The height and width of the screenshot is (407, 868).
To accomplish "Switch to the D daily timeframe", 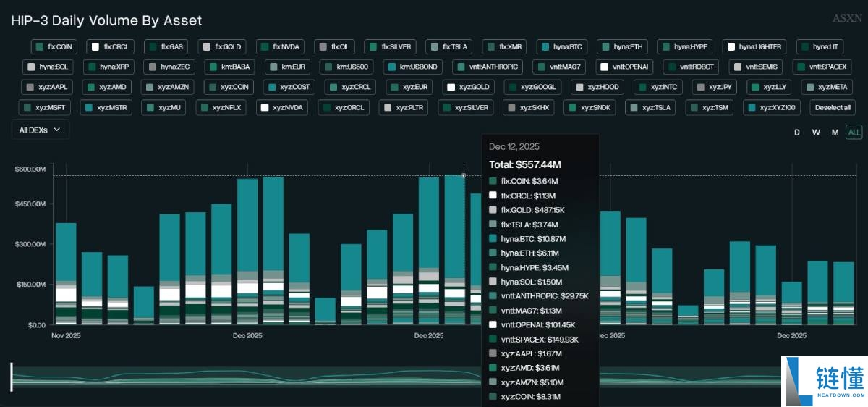I will 797,132.
